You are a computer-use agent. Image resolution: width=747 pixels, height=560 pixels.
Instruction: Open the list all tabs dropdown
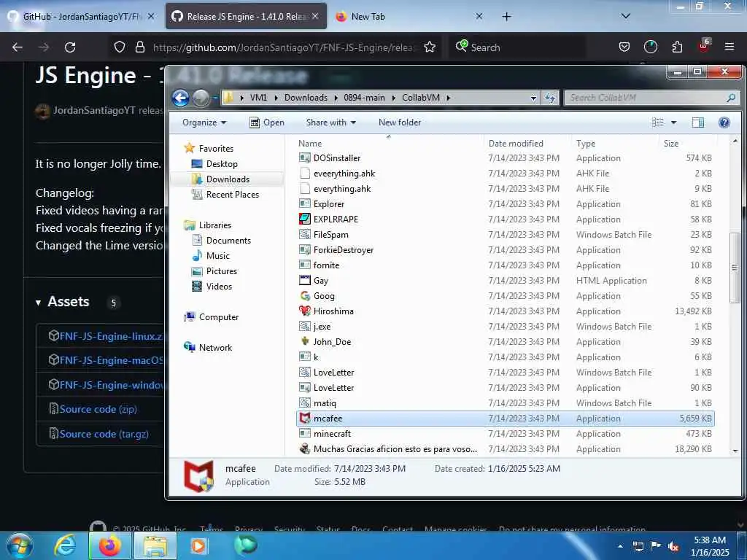pyautogui.click(x=626, y=17)
